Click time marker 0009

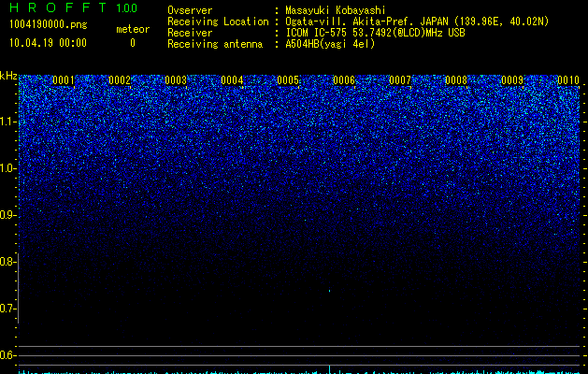[x=512, y=80]
